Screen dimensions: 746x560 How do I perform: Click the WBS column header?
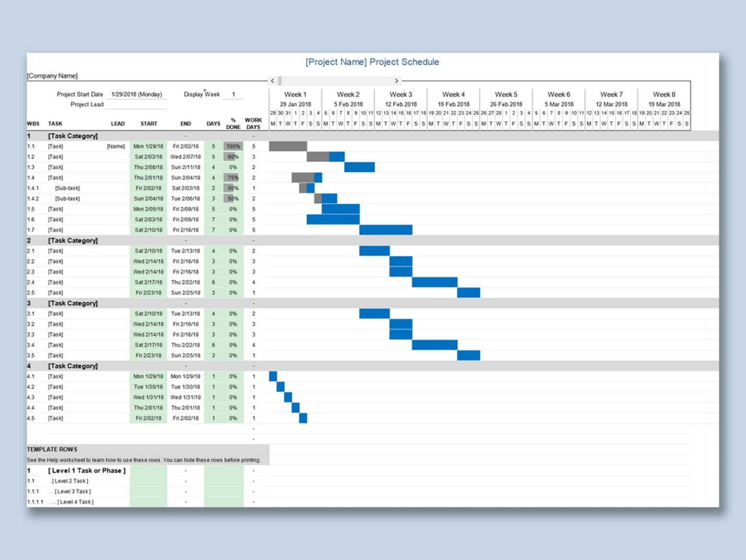[32, 124]
